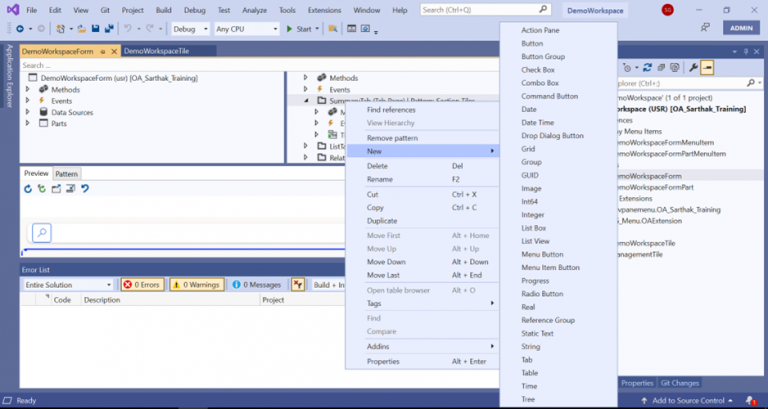Click the Save single-disk icon
Screen dimensions: 768x409
point(96,29)
